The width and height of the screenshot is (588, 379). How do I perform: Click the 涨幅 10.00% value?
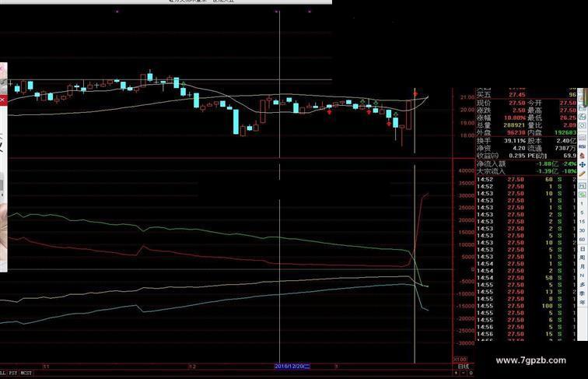(515, 118)
